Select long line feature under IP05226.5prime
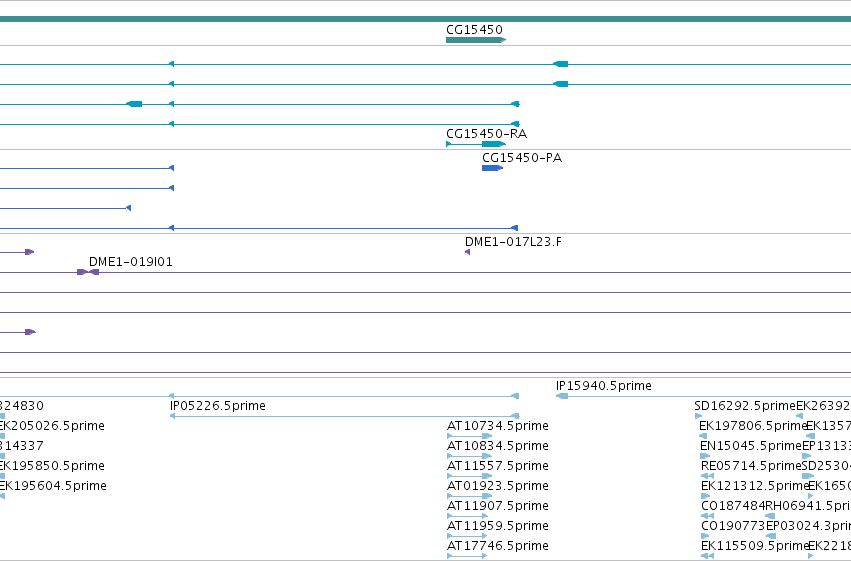 click(x=344, y=416)
